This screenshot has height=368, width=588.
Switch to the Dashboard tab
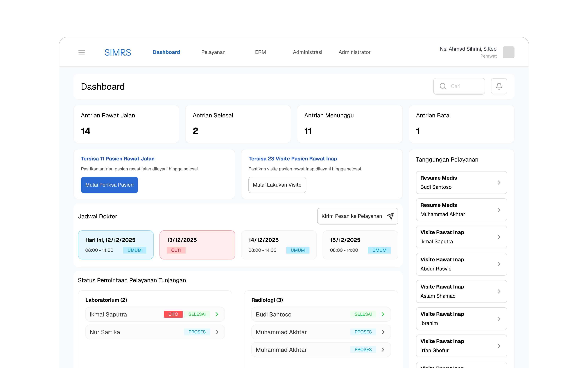point(166,52)
